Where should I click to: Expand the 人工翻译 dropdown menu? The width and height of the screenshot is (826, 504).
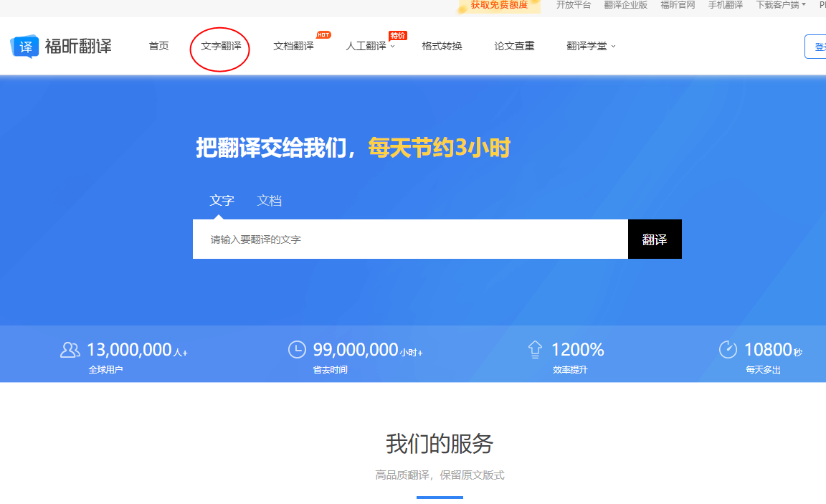click(370, 47)
